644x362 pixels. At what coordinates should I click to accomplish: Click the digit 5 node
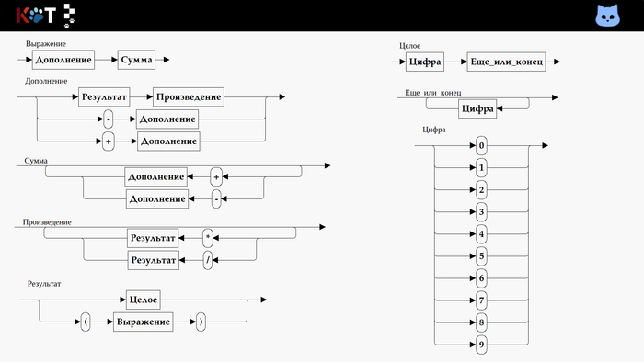pyautogui.click(x=481, y=256)
